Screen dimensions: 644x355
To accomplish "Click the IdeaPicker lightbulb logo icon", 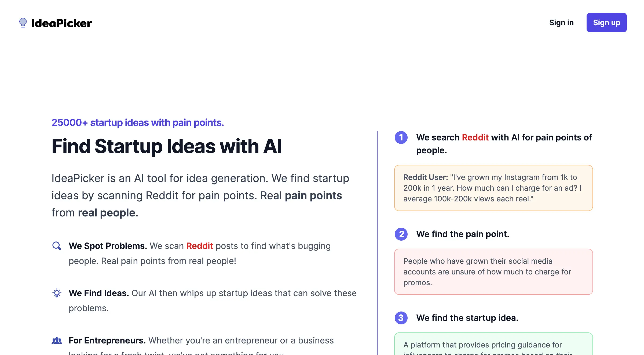I will 23,23.
